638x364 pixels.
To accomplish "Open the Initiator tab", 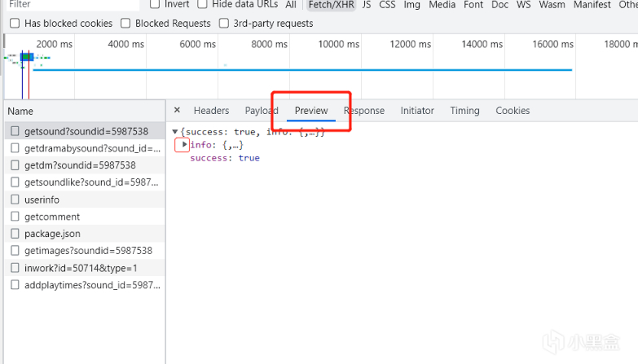I will tap(417, 111).
